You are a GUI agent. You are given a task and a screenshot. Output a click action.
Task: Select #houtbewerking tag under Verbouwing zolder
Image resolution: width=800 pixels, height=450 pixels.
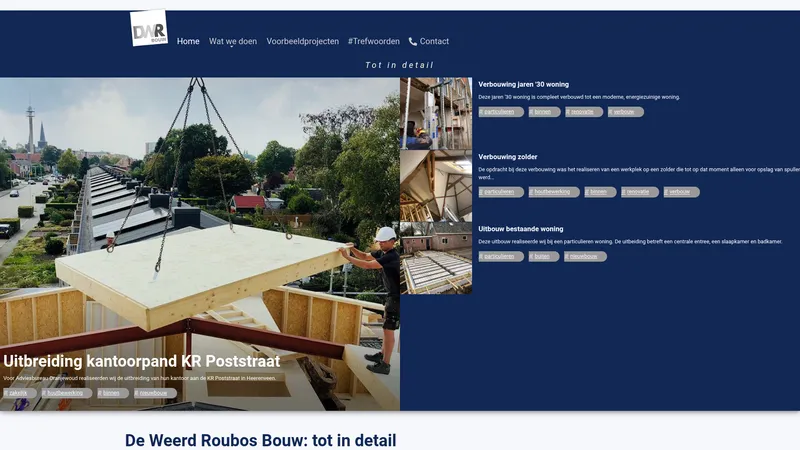tap(554, 192)
